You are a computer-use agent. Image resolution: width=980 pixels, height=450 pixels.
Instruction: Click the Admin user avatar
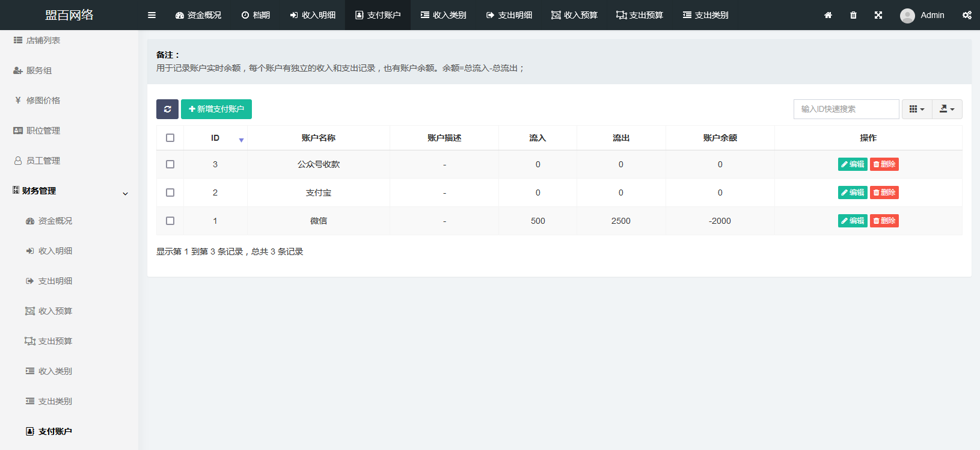907,16
